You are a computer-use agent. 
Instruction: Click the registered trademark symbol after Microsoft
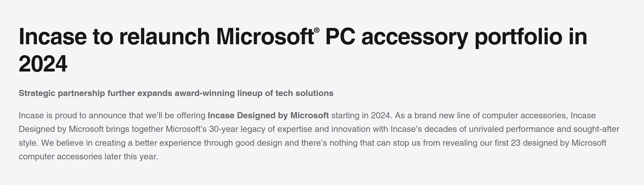tap(317, 30)
